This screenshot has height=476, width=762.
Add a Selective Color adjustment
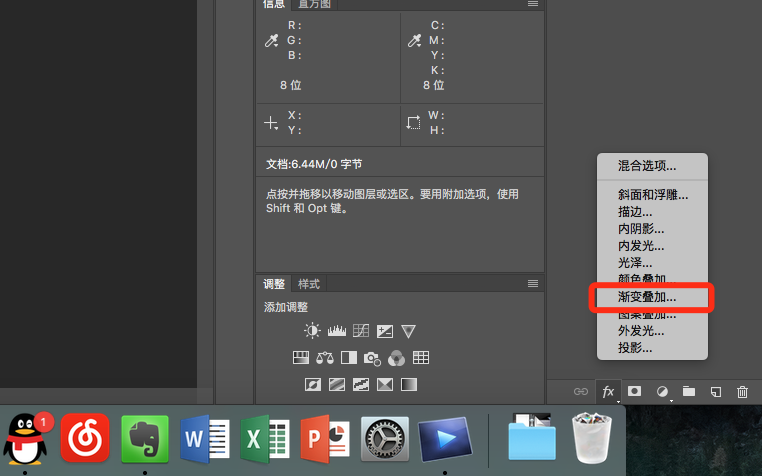click(384, 385)
